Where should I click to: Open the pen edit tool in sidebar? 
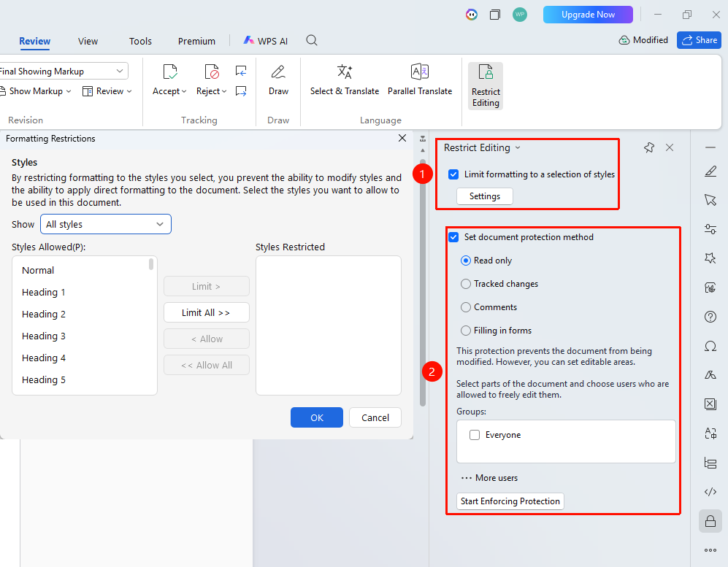click(710, 171)
